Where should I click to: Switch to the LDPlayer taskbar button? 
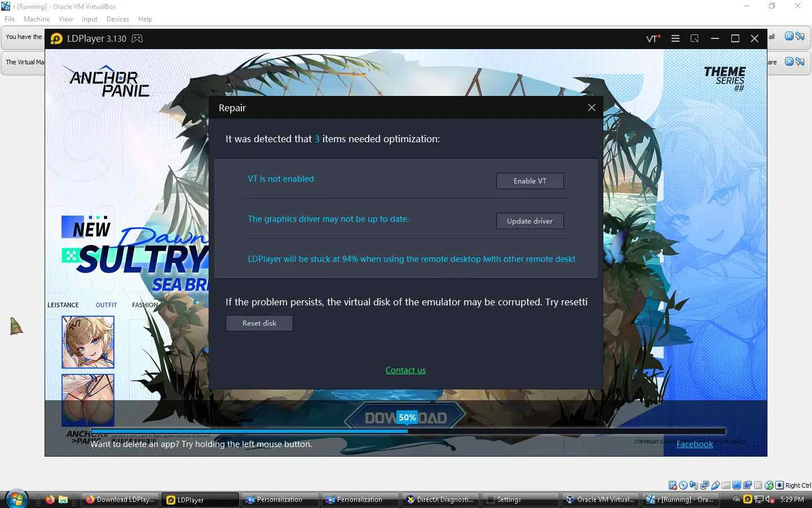pyautogui.click(x=200, y=500)
